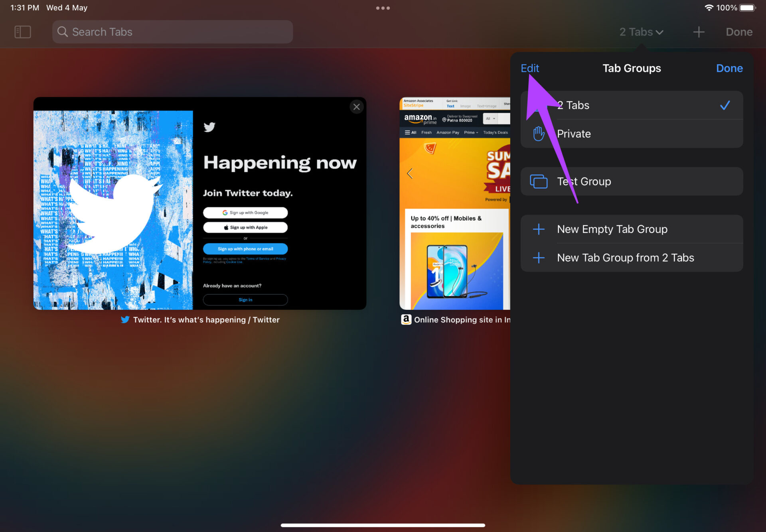Open the Amazon Online Shopping tab thumbnail
The image size is (766, 532).
click(455, 203)
